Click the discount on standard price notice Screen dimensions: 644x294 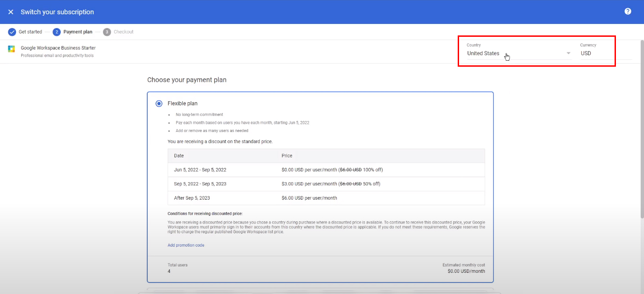[220, 142]
